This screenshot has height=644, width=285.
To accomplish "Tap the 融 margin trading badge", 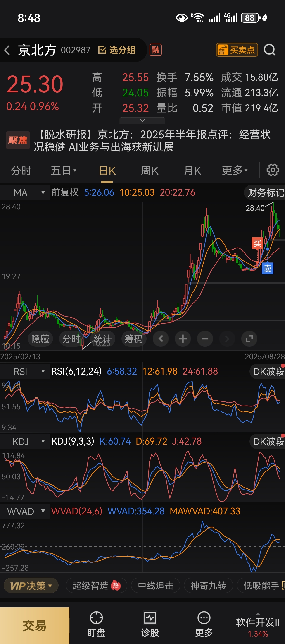I will tap(155, 50).
